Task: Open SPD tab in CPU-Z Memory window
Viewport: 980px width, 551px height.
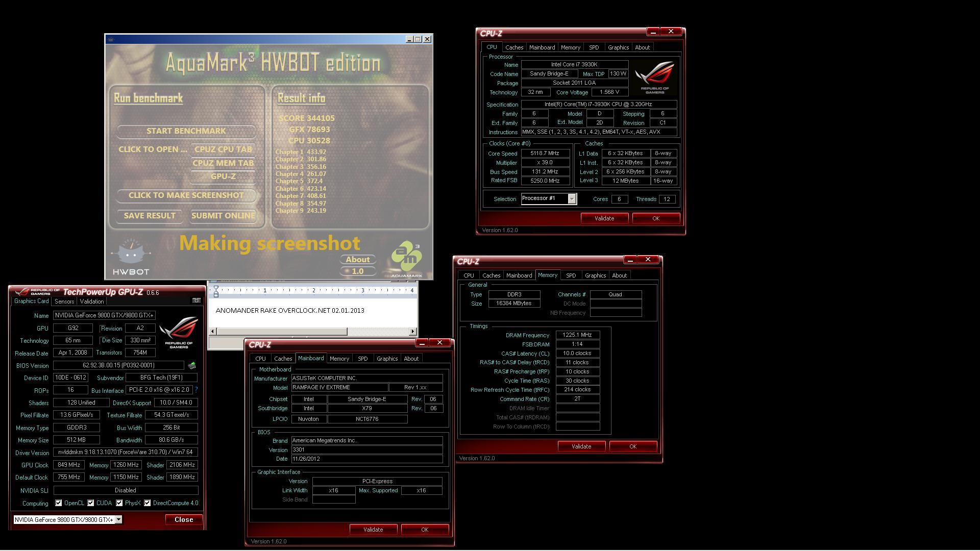Action: (571, 275)
